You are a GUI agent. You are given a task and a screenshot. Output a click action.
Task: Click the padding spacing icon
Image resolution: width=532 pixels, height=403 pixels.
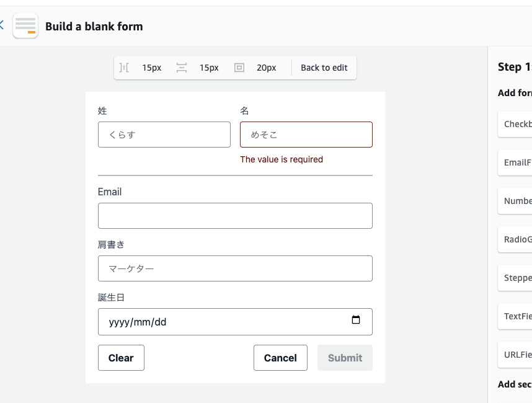239,68
